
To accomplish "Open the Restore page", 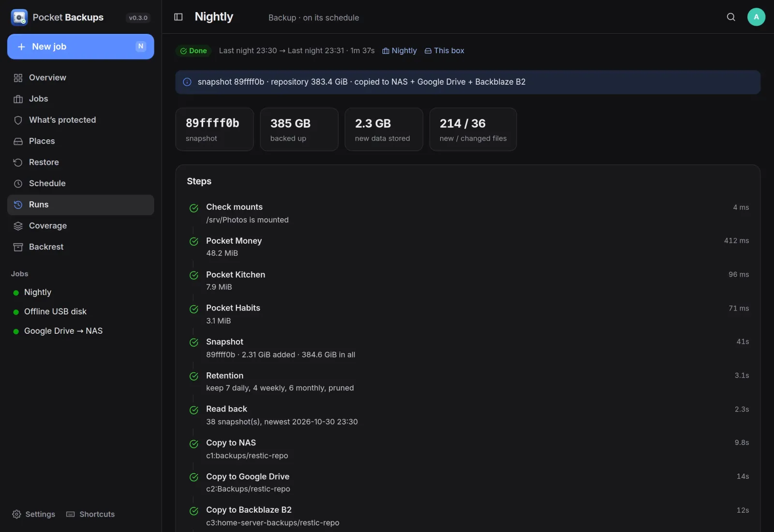I will (81, 163).
